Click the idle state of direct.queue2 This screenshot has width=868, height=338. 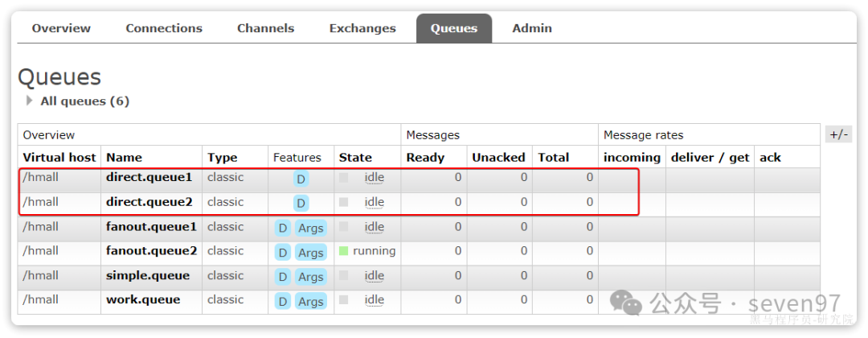375,202
